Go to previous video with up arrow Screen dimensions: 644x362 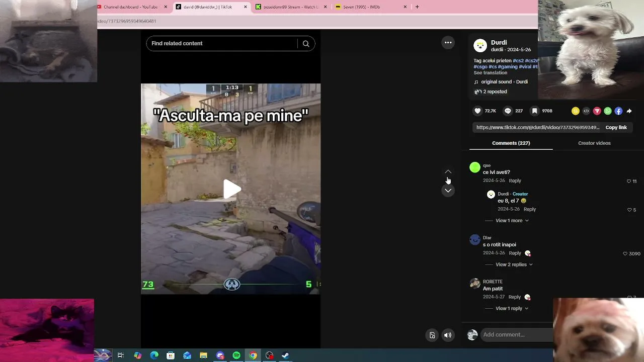click(x=448, y=172)
